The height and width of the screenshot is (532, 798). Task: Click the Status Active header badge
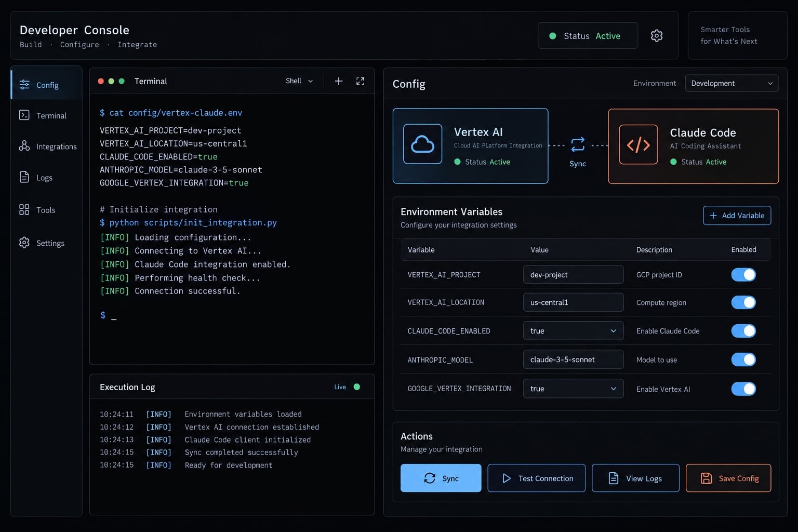pyautogui.click(x=588, y=36)
